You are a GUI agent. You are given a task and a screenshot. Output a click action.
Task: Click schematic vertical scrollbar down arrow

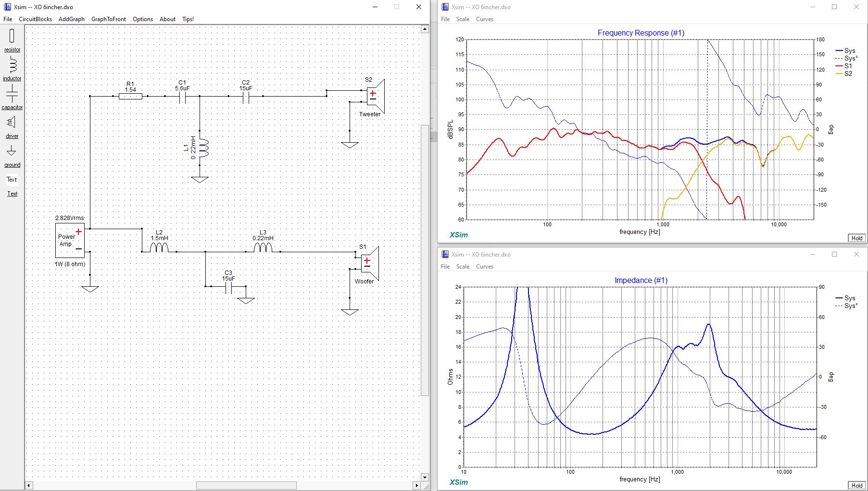pyautogui.click(x=425, y=477)
